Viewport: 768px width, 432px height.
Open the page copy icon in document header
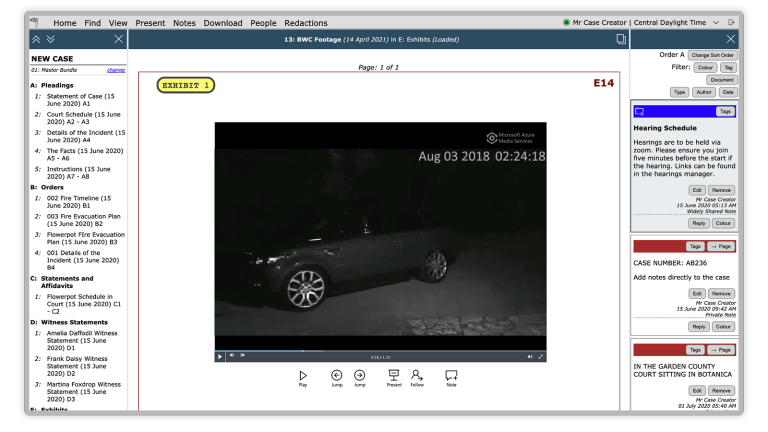621,39
